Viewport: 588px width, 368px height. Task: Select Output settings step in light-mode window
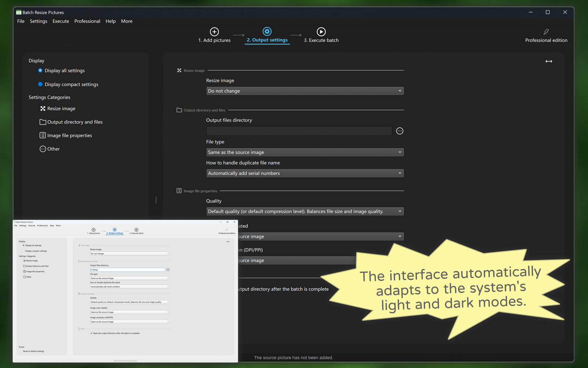click(115, 231)
